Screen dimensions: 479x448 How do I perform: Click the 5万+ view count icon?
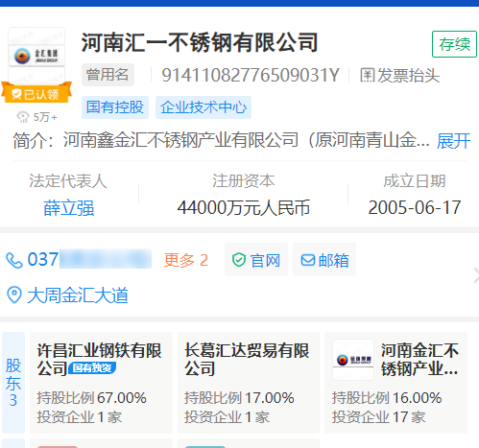[22, 117]
